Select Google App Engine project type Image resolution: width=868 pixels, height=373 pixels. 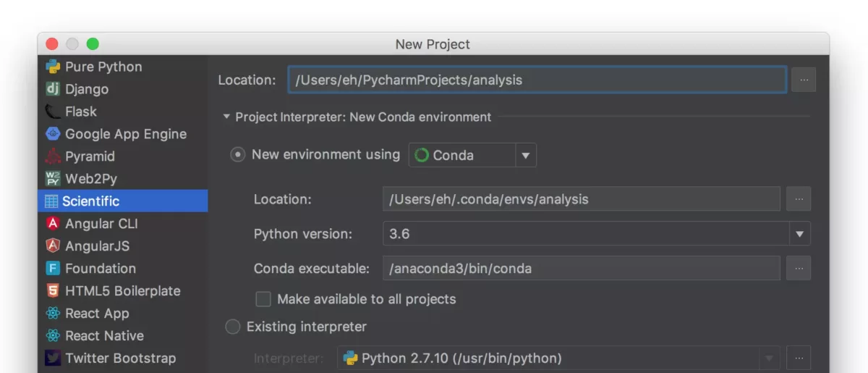click(x=122, y=134)
